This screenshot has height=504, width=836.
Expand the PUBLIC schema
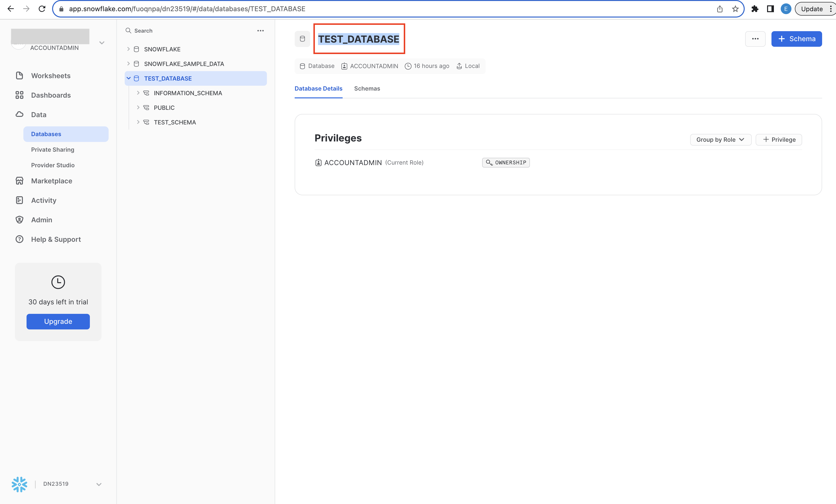138,108
